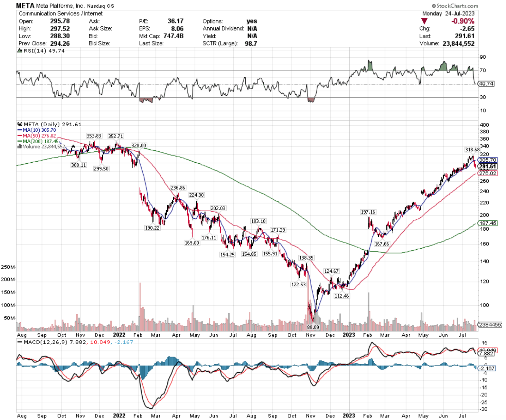
Task: Click the 155.91 price label
Action: pyautogui.click(x=270, y=253)
